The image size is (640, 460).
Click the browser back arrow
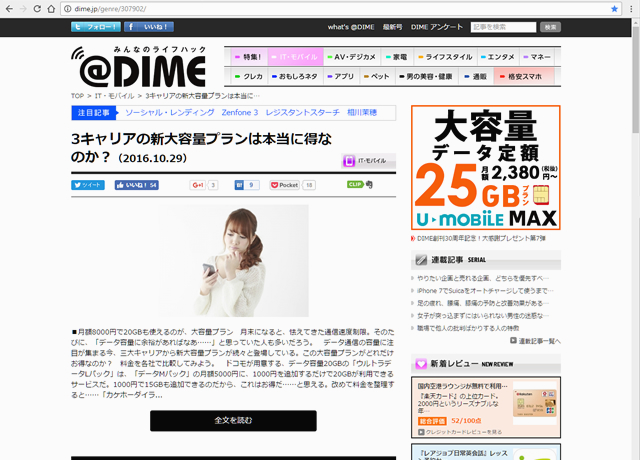11,9
